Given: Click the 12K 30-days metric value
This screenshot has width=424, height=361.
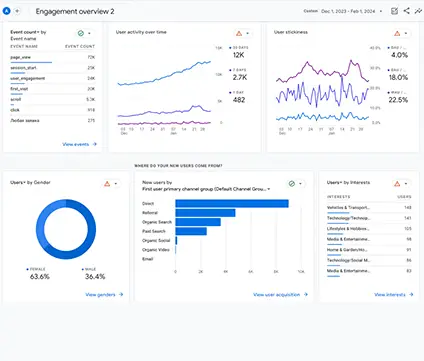Looking at the screenshot, I should (x=238, y=55).
